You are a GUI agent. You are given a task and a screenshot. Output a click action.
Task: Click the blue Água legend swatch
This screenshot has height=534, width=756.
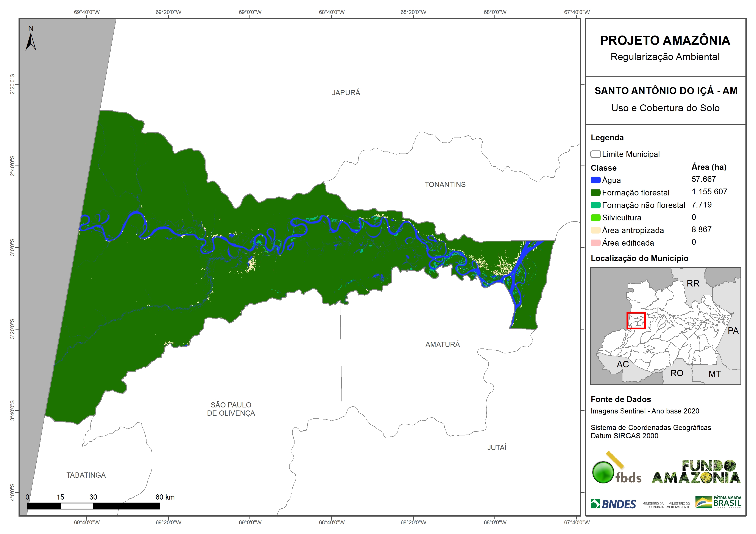click(x=595, y=180)
